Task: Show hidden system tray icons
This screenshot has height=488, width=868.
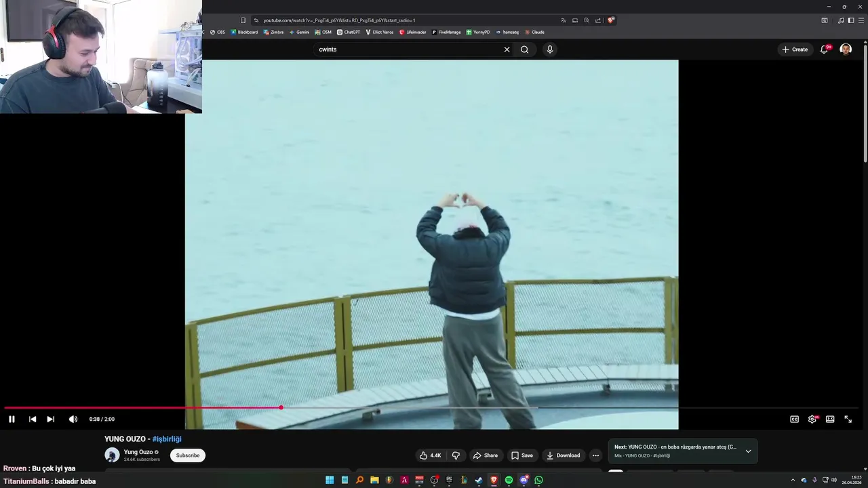Action: point(793,480)
